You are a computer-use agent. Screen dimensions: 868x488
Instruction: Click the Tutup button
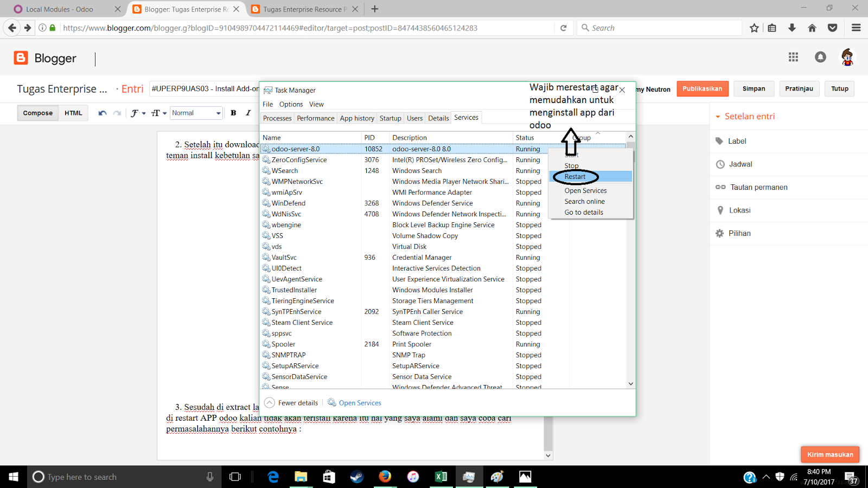(840, 88)
